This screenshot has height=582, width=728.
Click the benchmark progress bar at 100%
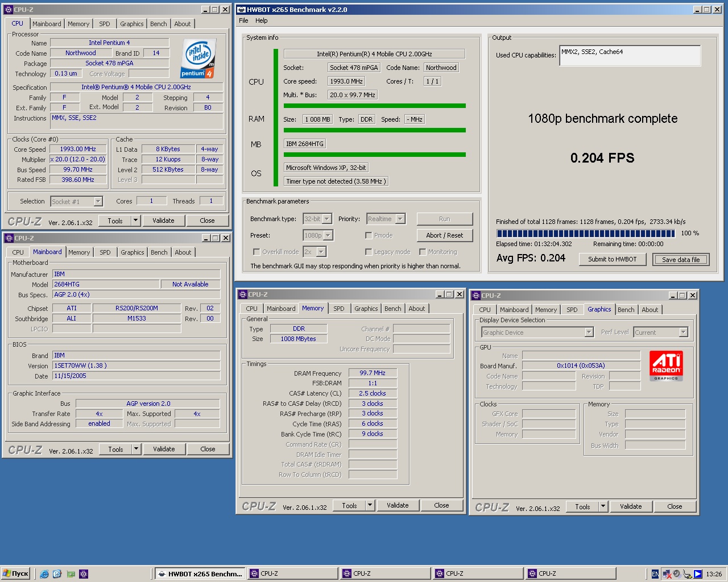click(x=586, y=233)
